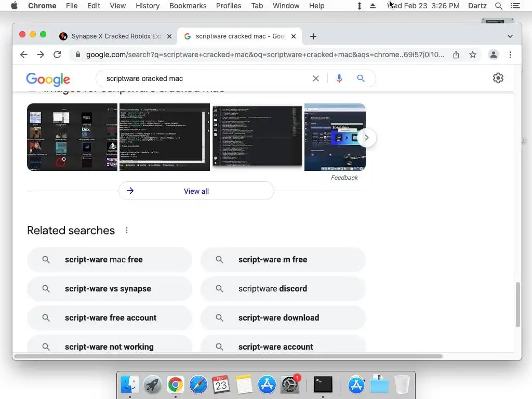Click View all images button

[x=196, y=191]
